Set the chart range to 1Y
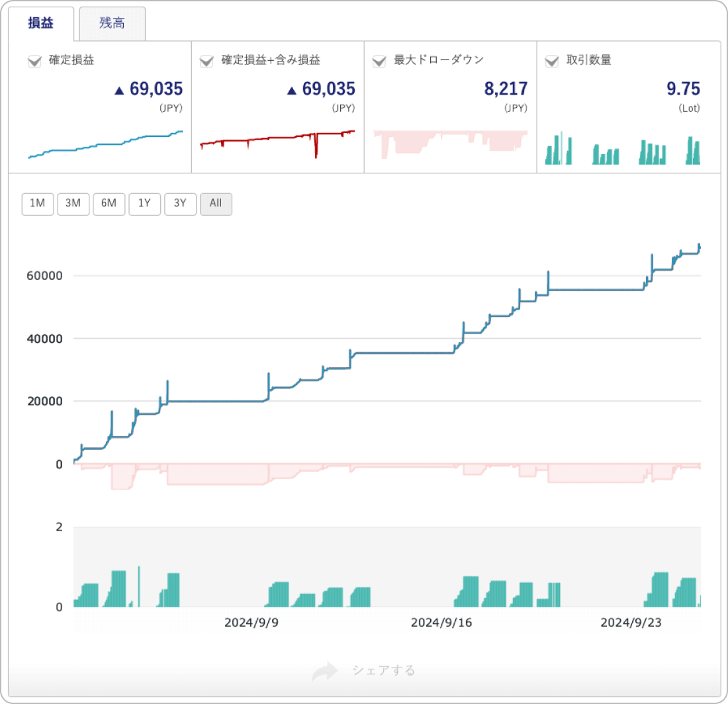The image size is (728, 704). click(145, 204)
